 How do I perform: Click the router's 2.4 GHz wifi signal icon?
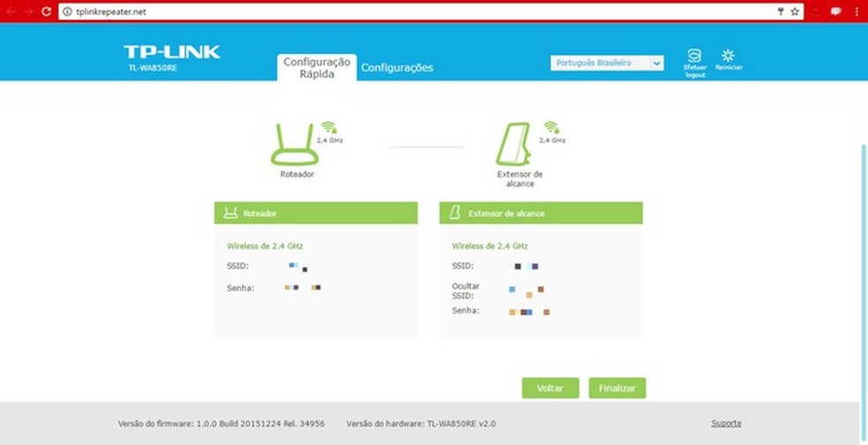click(329, 127)
